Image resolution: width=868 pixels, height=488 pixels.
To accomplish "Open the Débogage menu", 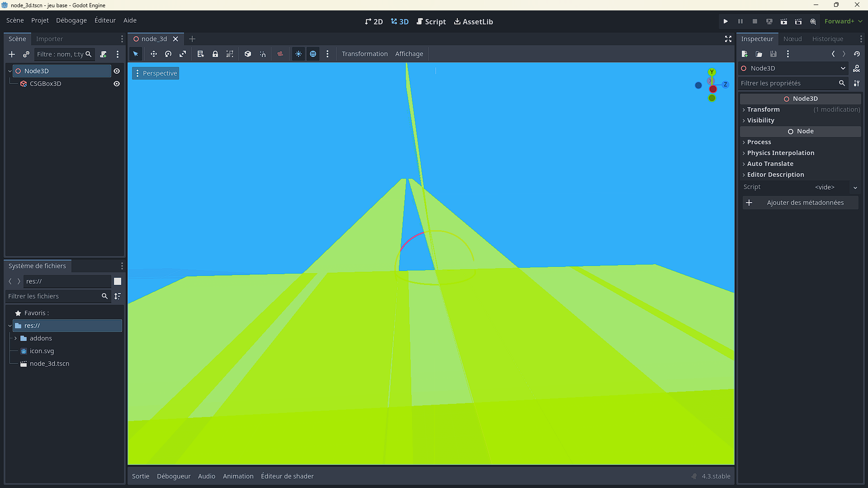I will (x=71, y=20).
